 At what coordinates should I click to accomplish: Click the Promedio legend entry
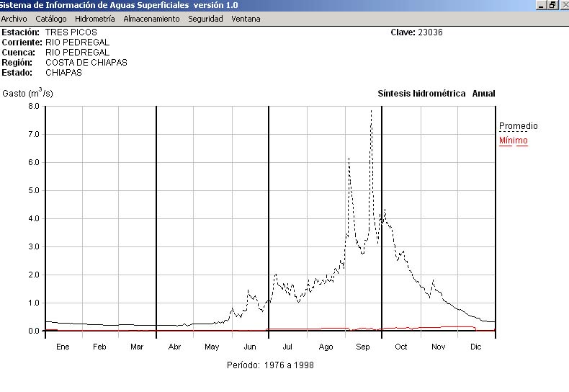pyautogui.click(x=518, y=126)
